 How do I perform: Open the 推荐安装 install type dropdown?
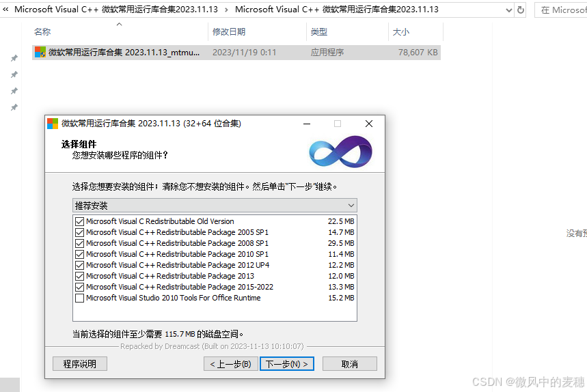(x=215, y=206)
